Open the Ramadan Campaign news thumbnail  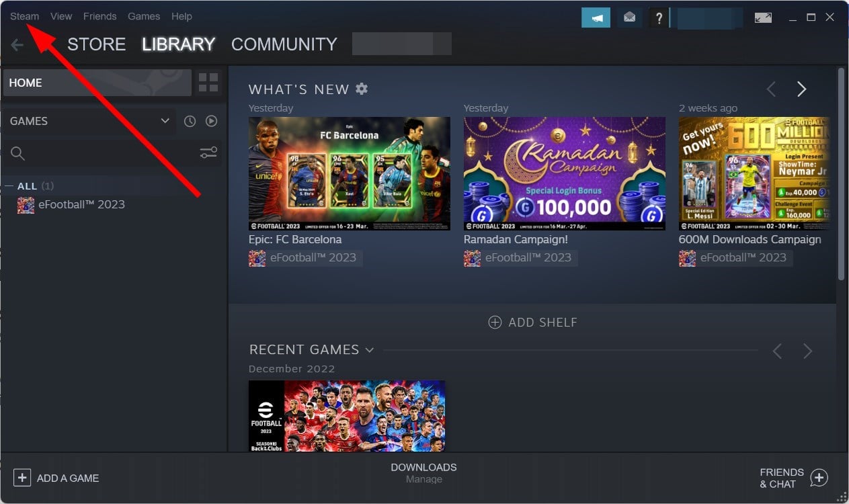pos(565,173)
